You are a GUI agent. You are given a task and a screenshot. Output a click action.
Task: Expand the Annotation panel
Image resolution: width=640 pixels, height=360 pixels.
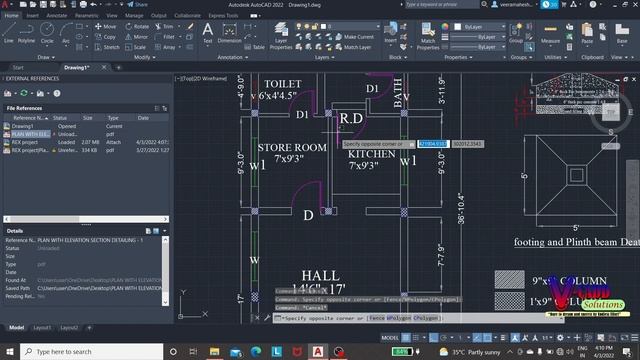233,58
